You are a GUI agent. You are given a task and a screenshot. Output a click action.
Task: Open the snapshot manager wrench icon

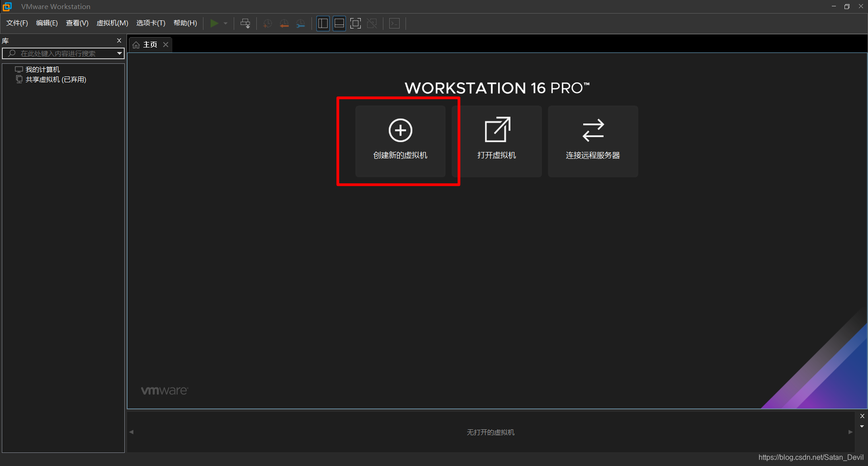[x=301, y=24]
